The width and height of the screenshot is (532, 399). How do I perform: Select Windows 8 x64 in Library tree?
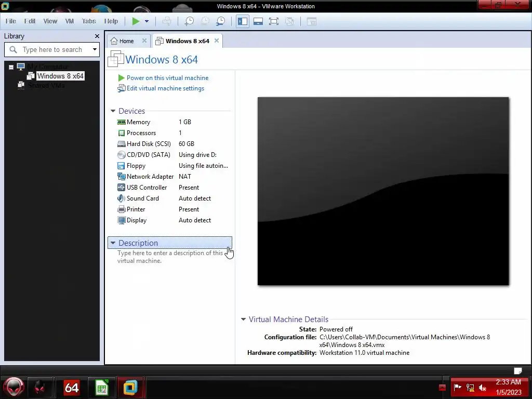click(60, 76)
